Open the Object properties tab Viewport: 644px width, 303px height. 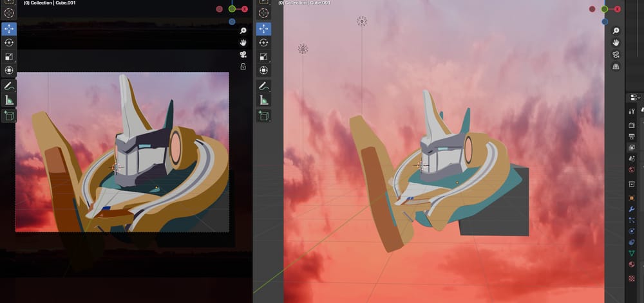(x=632, y=198)
